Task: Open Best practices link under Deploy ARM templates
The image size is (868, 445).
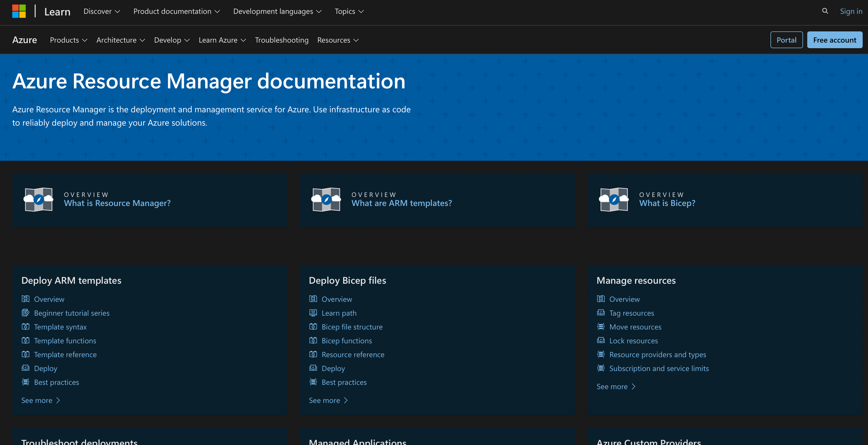Action: [56, 382]
